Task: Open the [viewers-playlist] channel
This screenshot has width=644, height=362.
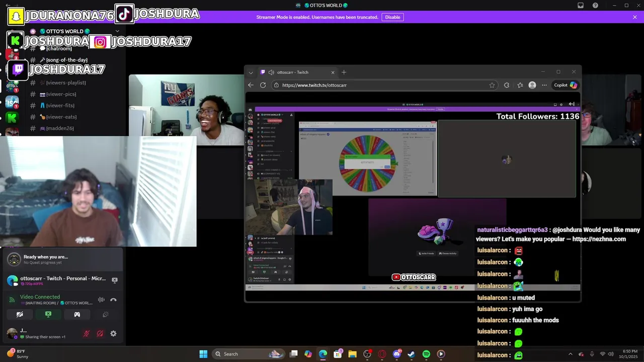Action: coord(66,82)
